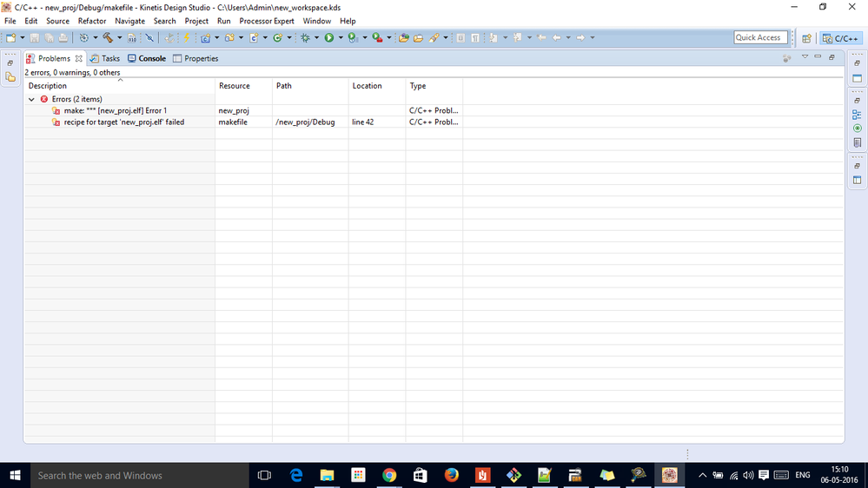Click the Next Annotation icon
This screenshot has height=488, width=868.
[x=493, y=37]
